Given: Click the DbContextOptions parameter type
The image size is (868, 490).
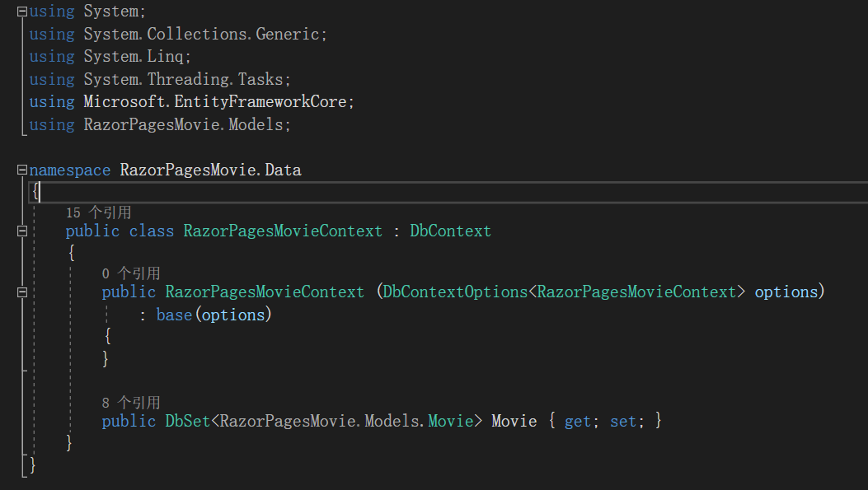Looking at the screenshot, I should (x=454, y=292).
